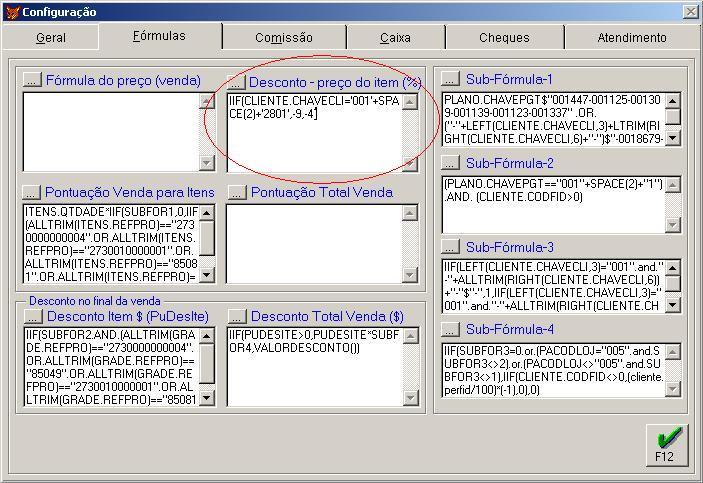Click scroll-down arrow of Sub-Fórmula-1 box

coord(673,138)
